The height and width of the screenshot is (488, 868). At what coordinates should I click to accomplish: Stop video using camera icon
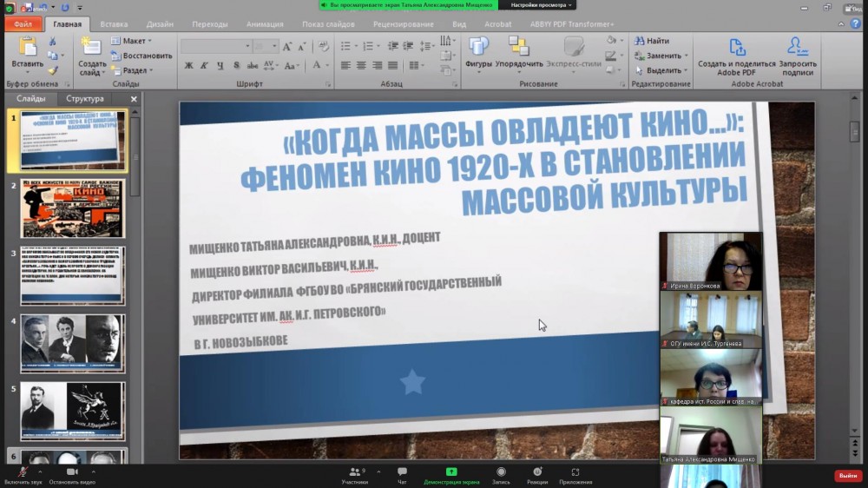[71, 472]
